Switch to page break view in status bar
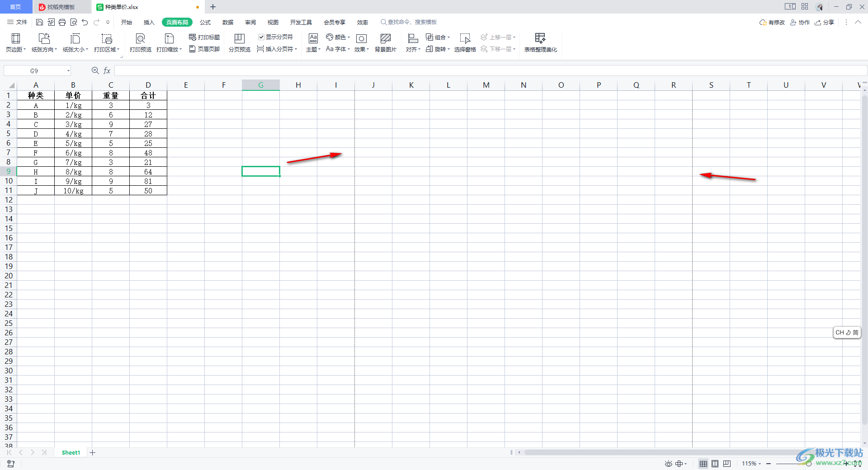 coord(727,464)
